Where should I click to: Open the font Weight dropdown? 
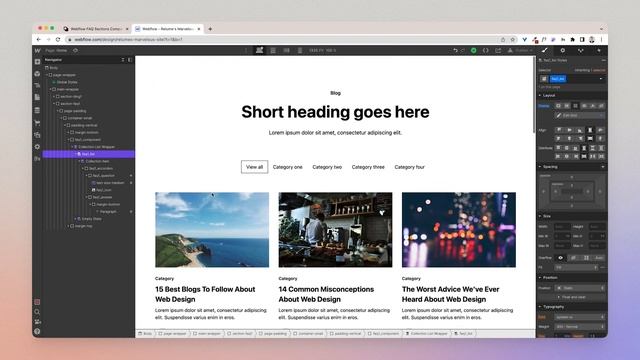pyautogui.click(x=580, y=327)
